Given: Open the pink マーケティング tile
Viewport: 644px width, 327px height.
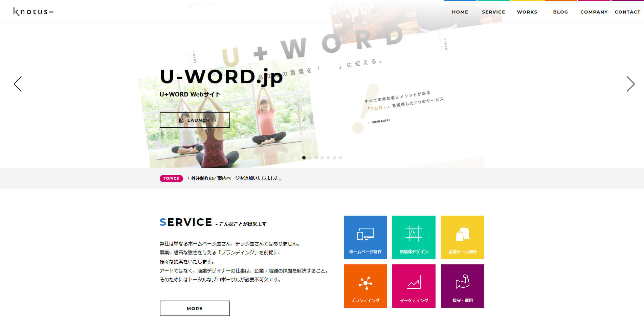Looking at the screenshot, I should [x=414, y=286].
